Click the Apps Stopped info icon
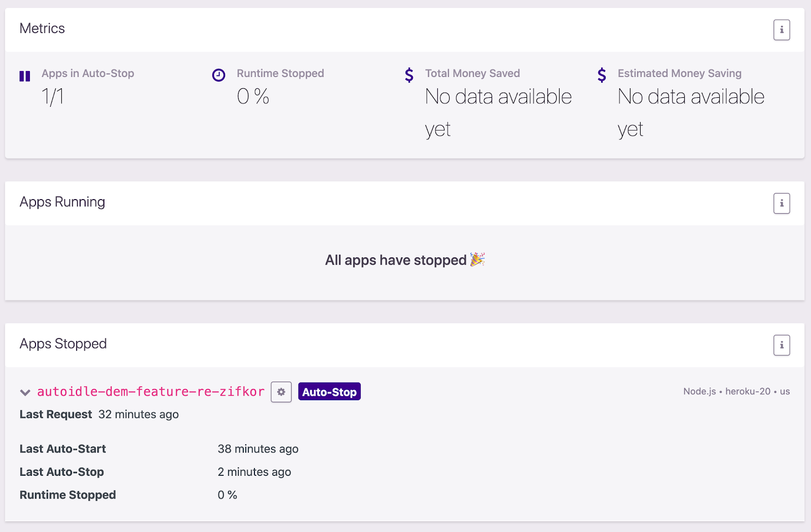This screenshot has height=532, width=811. coord(782,345)
